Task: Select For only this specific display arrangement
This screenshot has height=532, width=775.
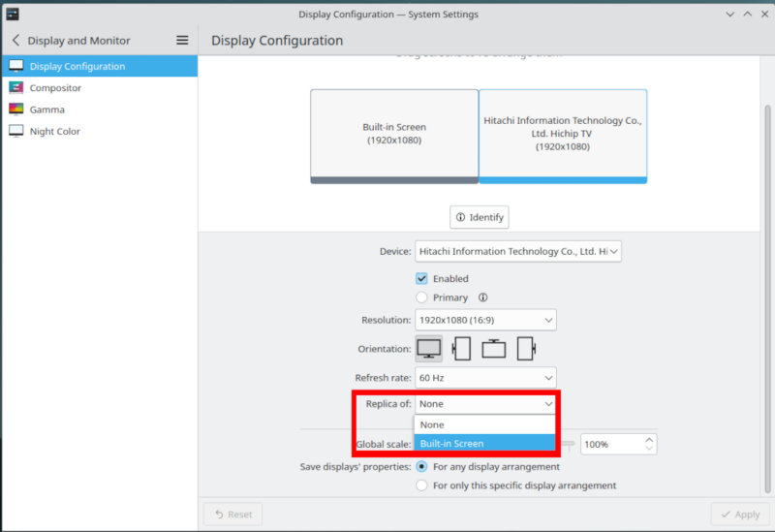Action: tap(421, 485)
